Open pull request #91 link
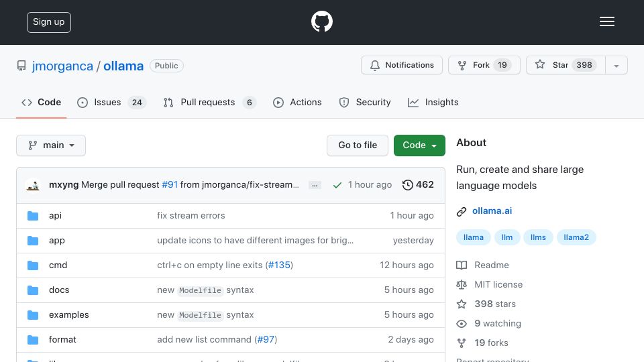This screenshot has width=644, height=362. (x=170, y=185)
